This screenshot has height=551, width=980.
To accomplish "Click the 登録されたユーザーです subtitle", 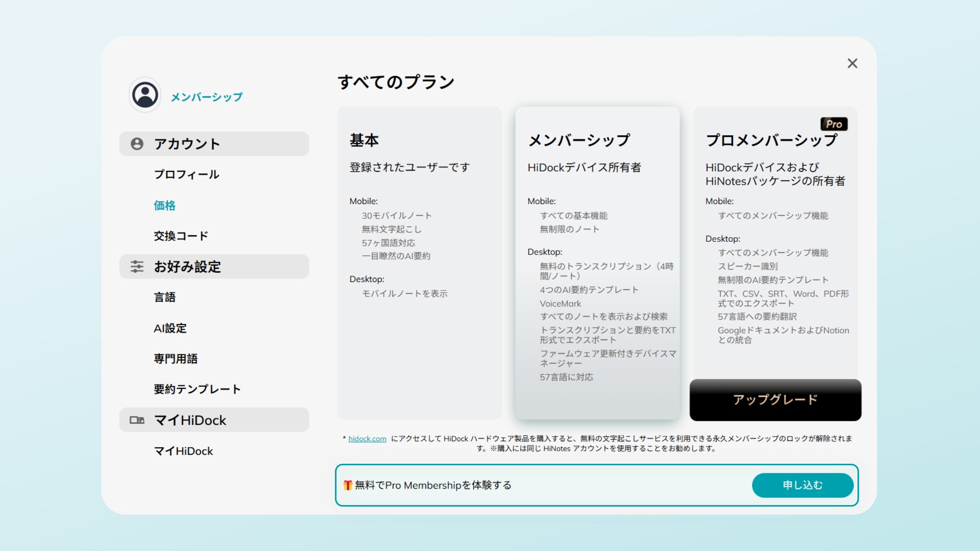I will [x=410, y=167].
